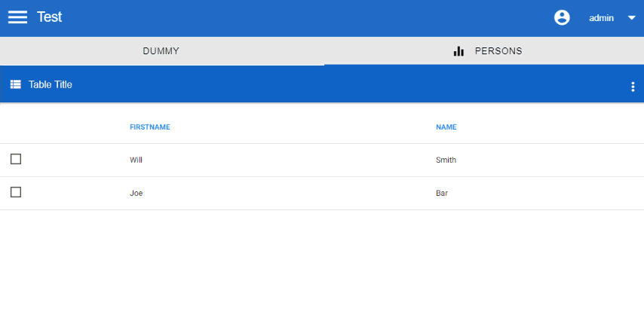Viewport: 644px width, 330px height.
Task: Switch to the PERSONS tab
Action: 484,51
